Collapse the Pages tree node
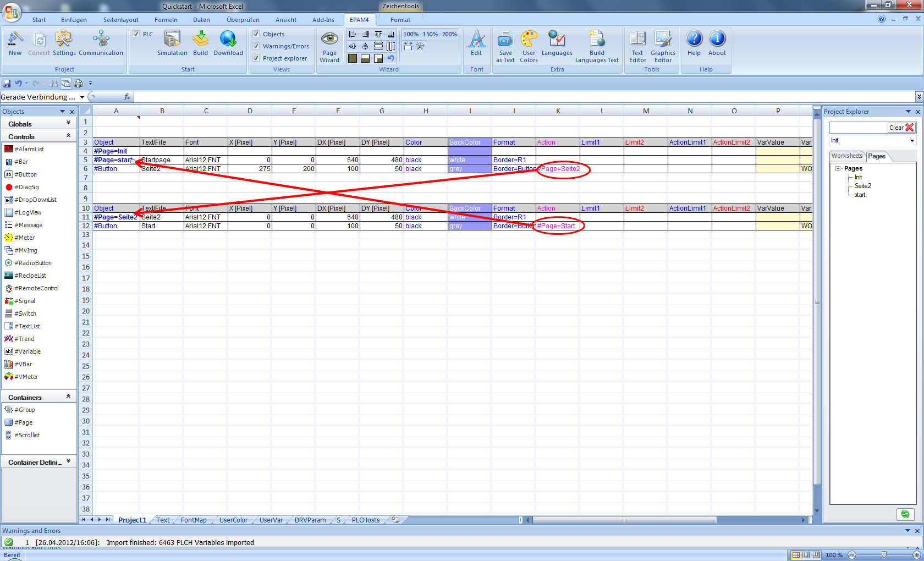 coord(838,168)
